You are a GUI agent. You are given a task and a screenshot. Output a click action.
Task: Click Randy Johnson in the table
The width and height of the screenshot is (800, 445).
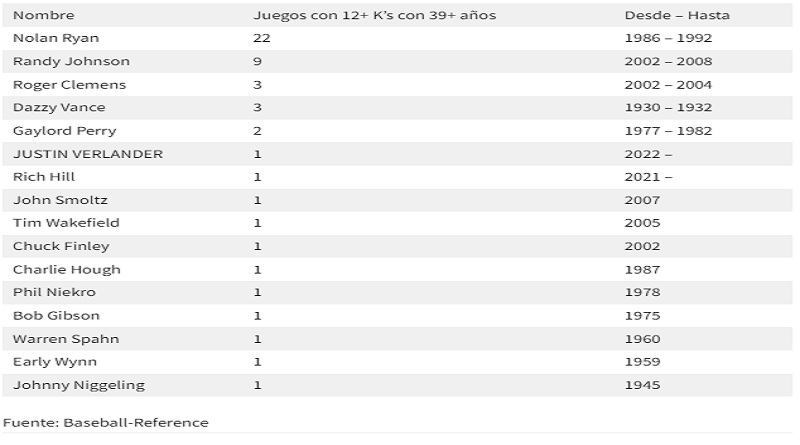pyautogui.click(x=71, y=61)
